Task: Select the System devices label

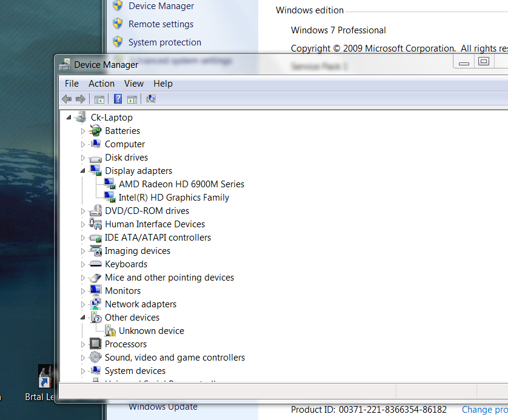Action: tap(135, 371)
